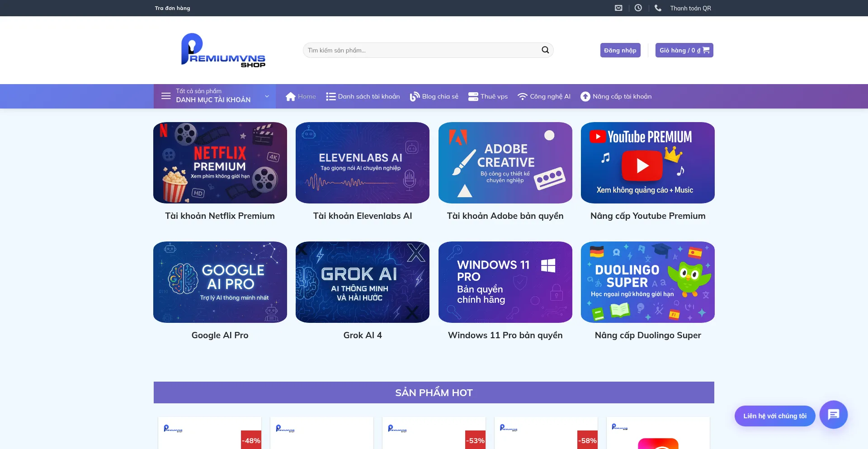Click the Đăng nhập button

tap(620, 50)
